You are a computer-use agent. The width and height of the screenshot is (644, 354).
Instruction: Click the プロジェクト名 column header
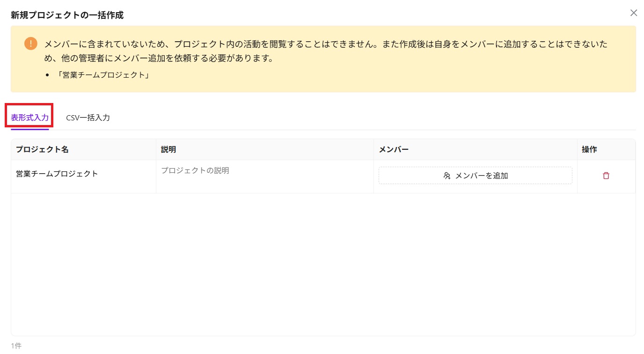pos(84,150)
